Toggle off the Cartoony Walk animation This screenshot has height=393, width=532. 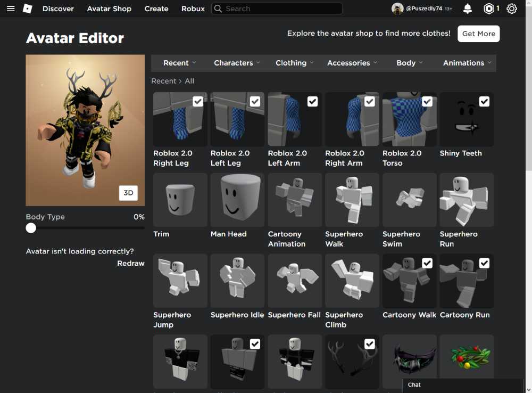coord(427,263)
